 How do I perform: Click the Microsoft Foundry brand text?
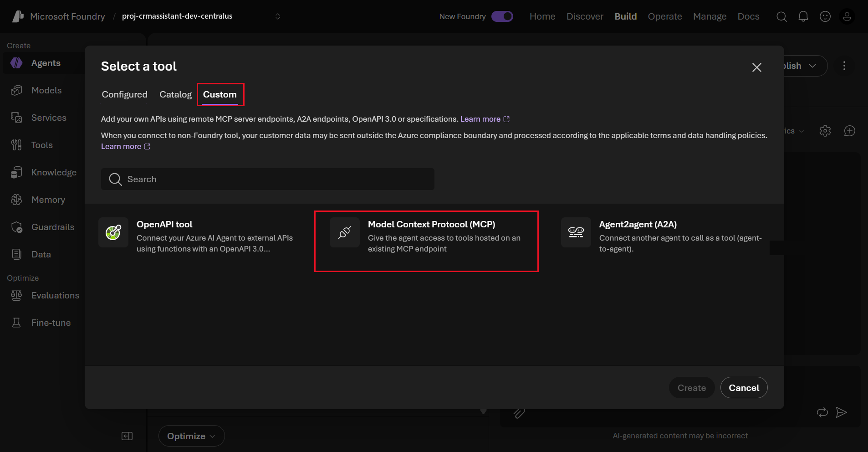[67, 16]
